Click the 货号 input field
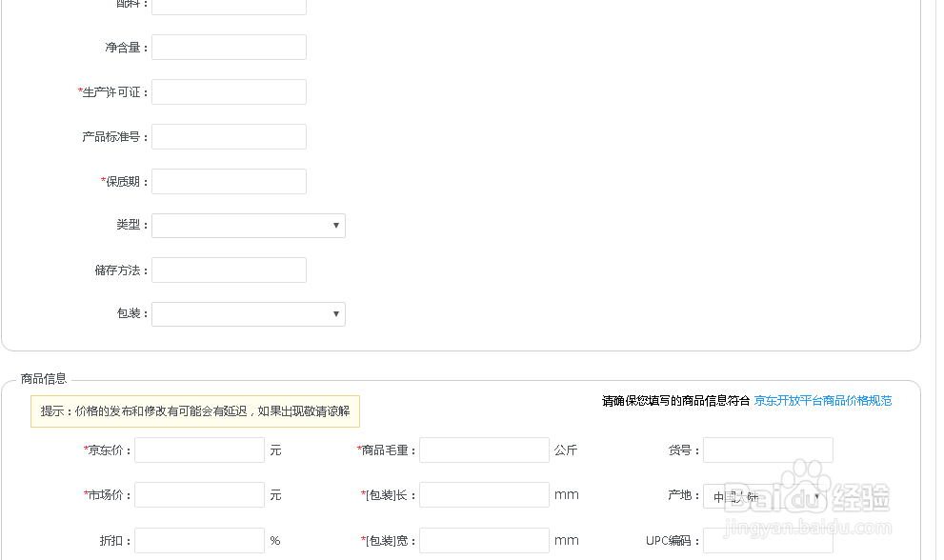Viewport: 944px width, 560px height. (x=767, y=450)
